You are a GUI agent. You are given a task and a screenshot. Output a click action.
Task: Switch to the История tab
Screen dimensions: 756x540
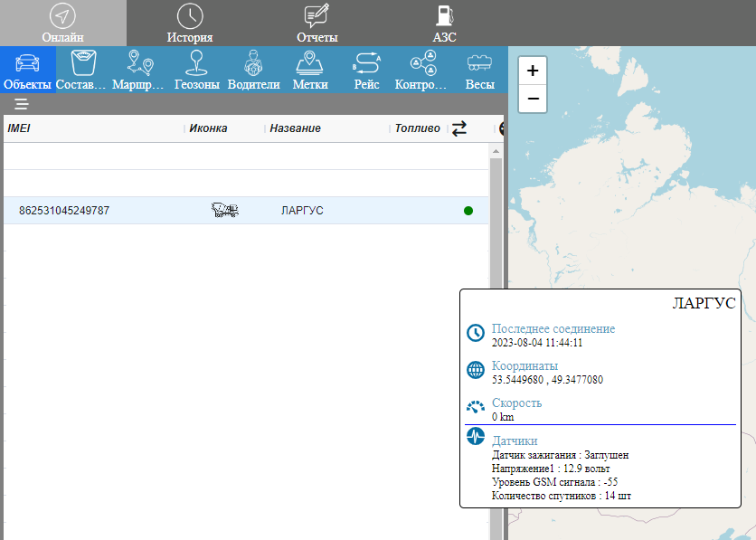coord(190,24)
